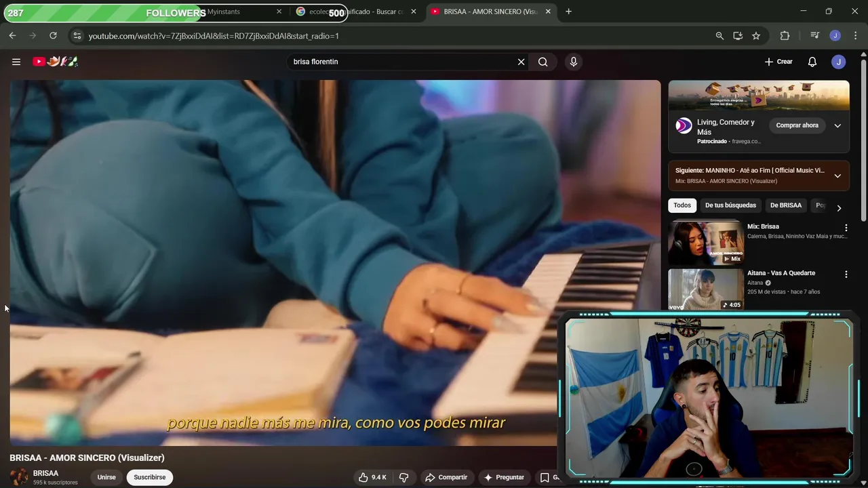Viewport: 868px width, 488px height.
Task: Run the search with the magnifier button
Action: 543,62
